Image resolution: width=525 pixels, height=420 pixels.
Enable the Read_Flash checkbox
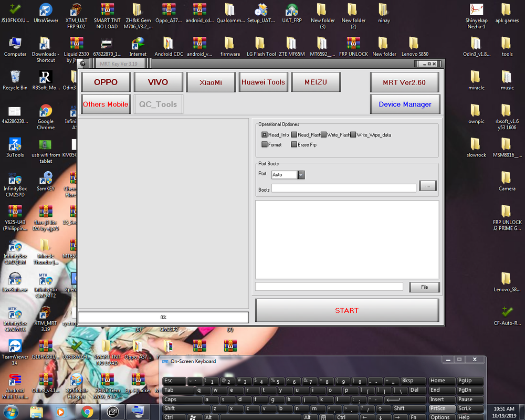pyautogui.click(x=294, y=134)
